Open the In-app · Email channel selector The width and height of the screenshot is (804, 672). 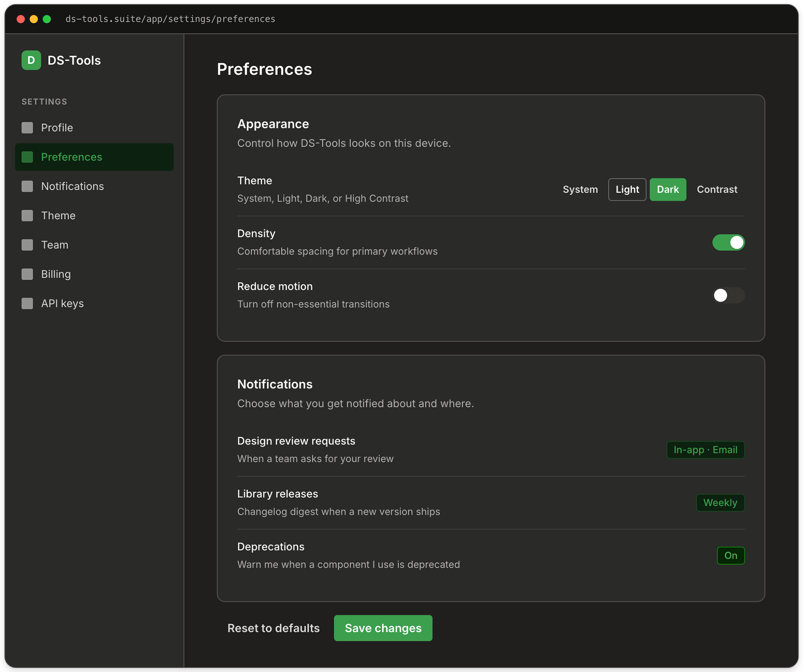pos(705,450)
